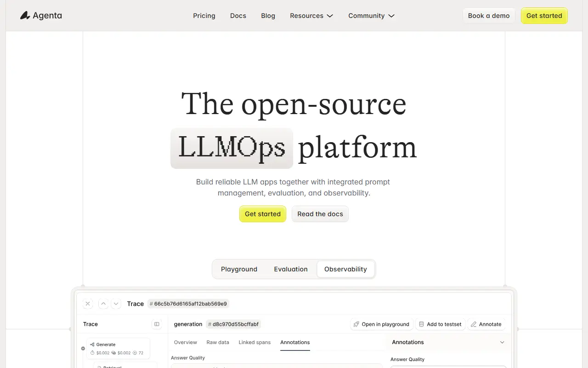The height and width of the screenshot is (368, 588).
Task: Select the Observability tab
Action: point(345,269)
